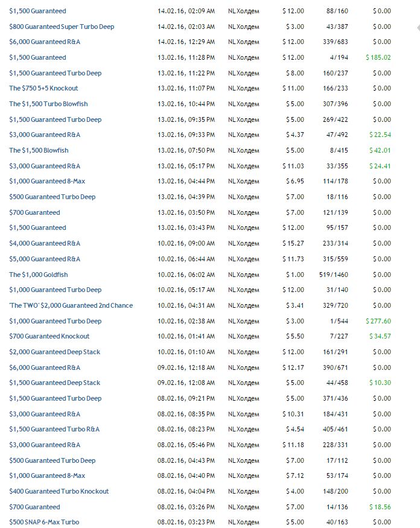The width and height of the screenshot is (420, 528).
Task: Open the $800 Guaranteed Super Turbo Deep tournament
Action: click(62, 27)
